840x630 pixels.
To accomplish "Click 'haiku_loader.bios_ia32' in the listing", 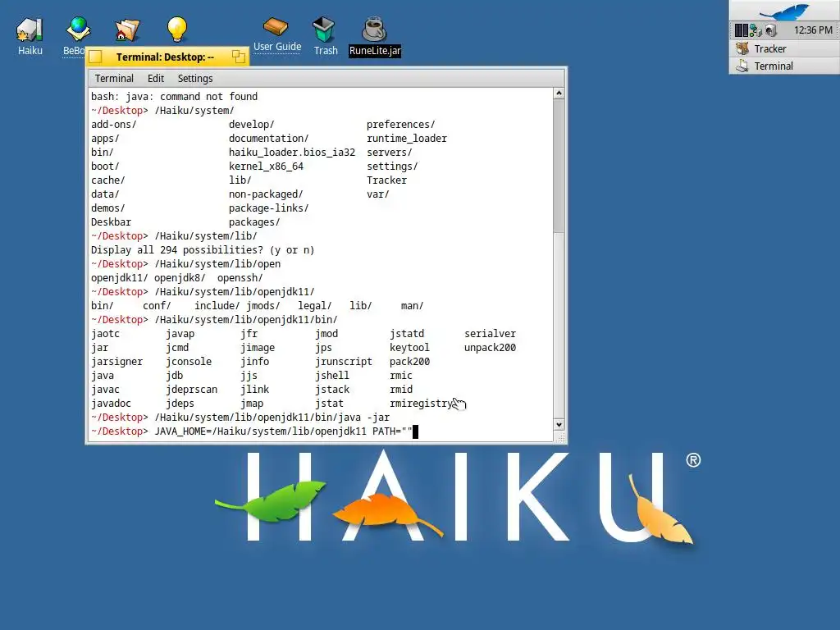I will tap(292, 152).
